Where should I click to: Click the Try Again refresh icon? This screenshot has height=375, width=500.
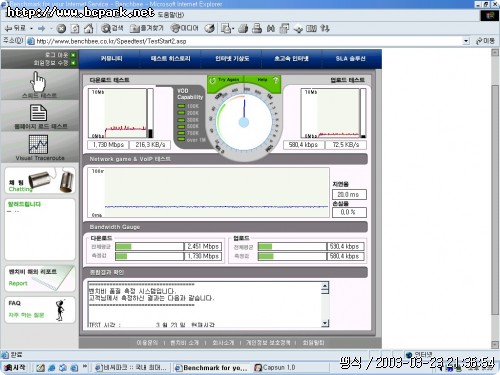point(212,80)
